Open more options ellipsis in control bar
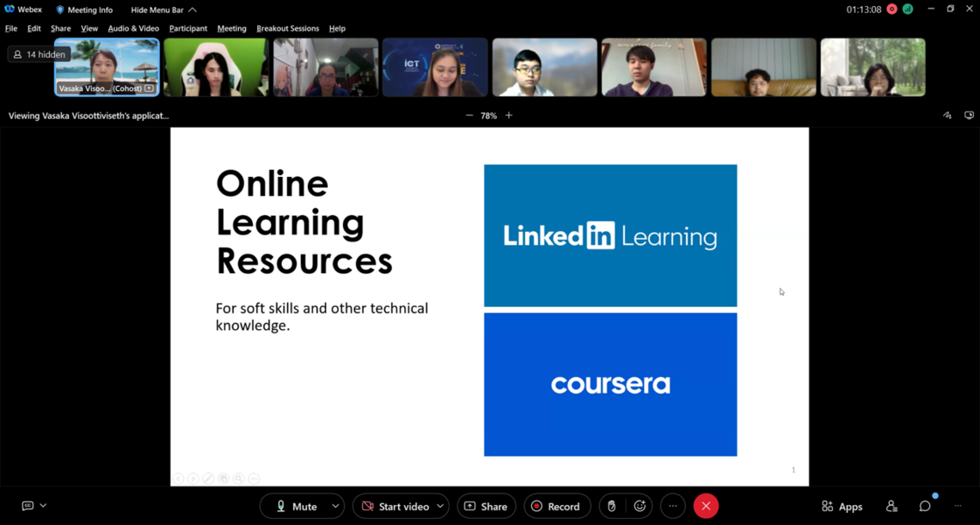980x525 pixels. coord(673,506)
